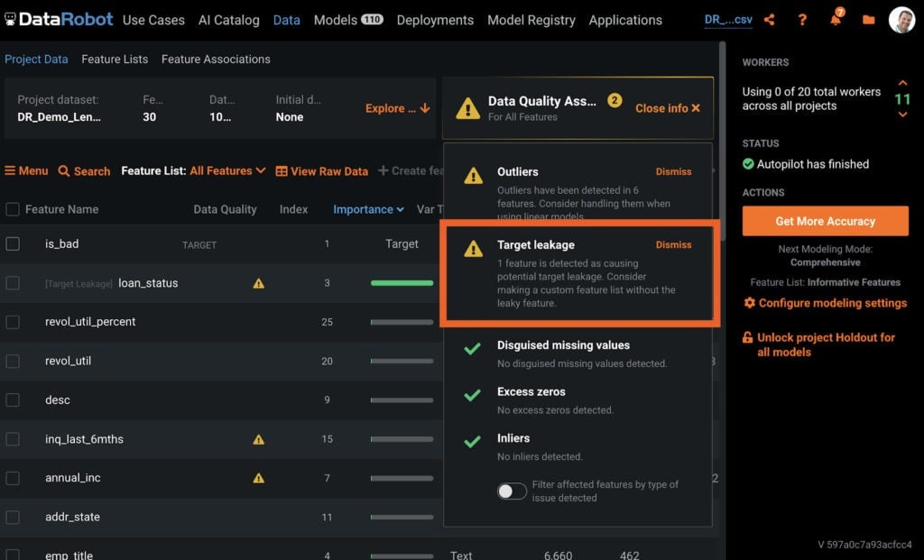Check the desc feature checkbox
Viewport: 924px width, 560px height.
[13, 399]
